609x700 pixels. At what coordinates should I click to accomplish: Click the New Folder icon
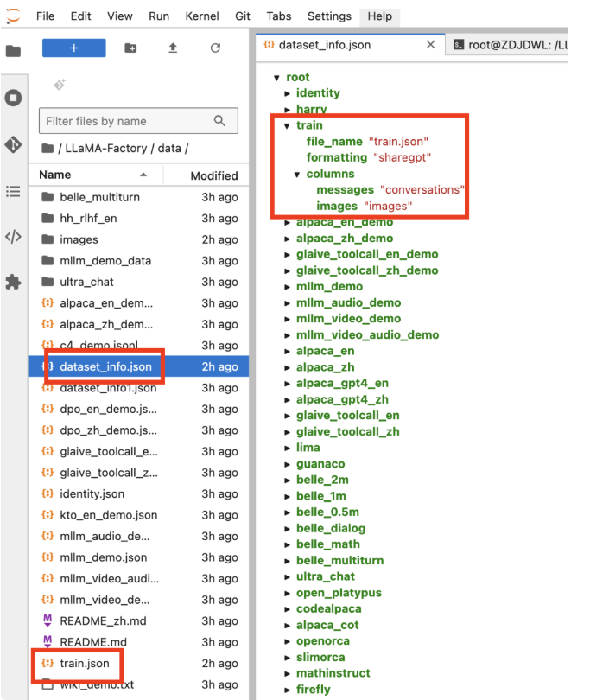tap(130, 48)
